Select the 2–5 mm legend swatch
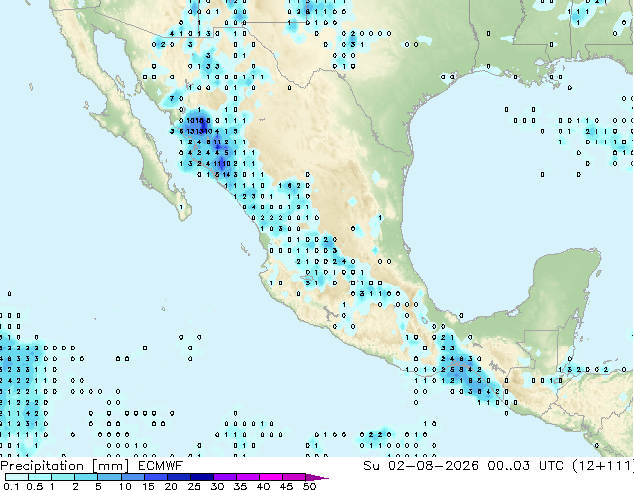634x490 pixels. [x=86, y=477]
